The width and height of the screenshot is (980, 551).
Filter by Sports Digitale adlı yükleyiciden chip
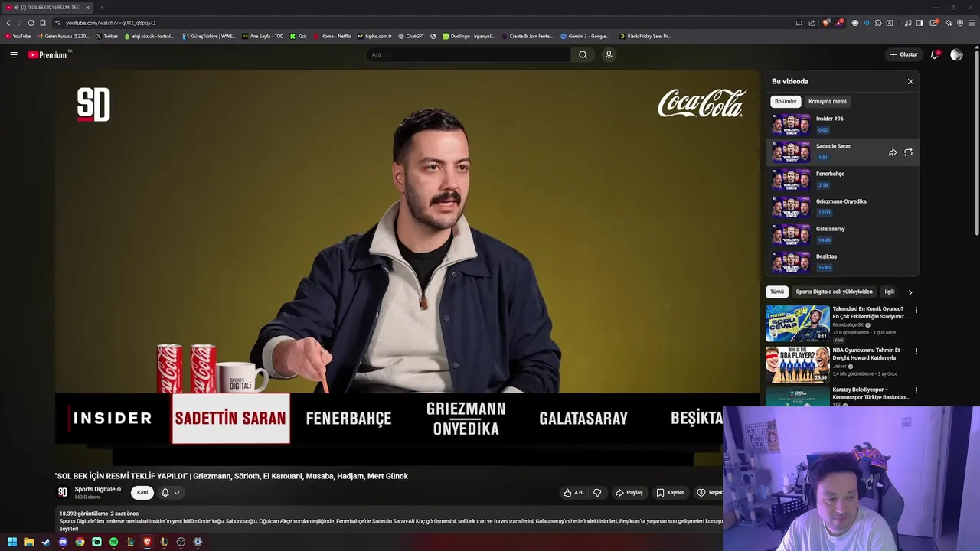834,292
